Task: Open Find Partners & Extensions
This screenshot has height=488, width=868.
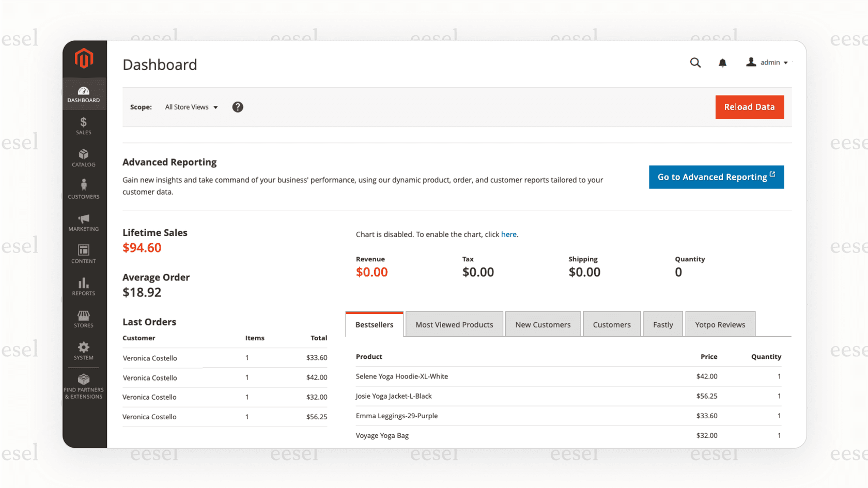Action: (x=83, y=386)
